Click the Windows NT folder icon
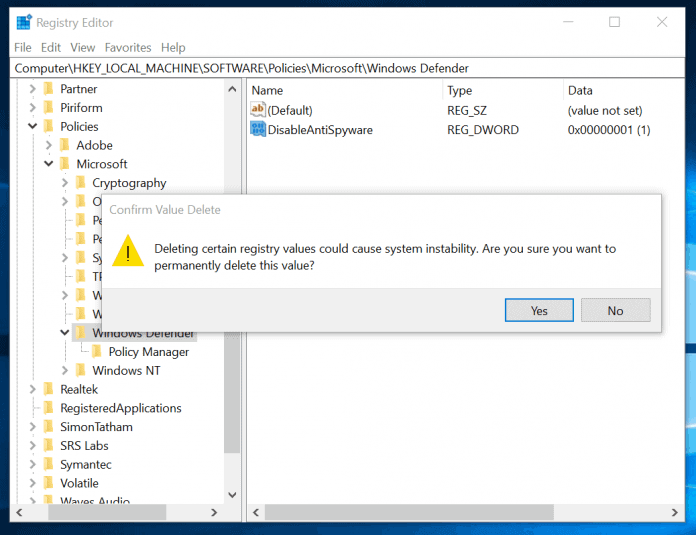696x535 pixels. coord(80,370)
